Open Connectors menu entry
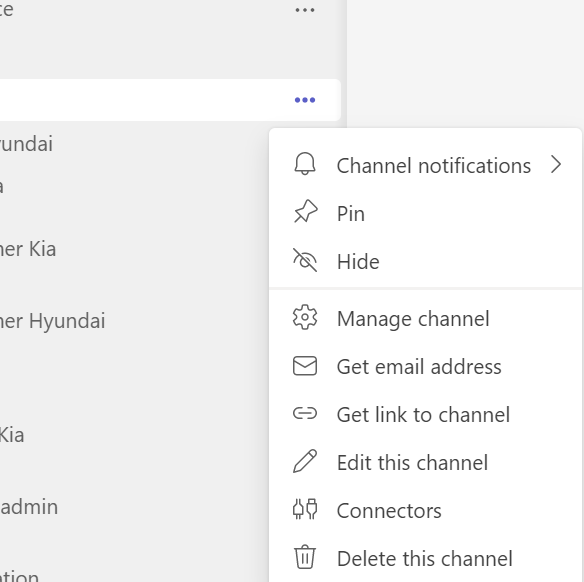The image size is (584, 582). [425, 510]
